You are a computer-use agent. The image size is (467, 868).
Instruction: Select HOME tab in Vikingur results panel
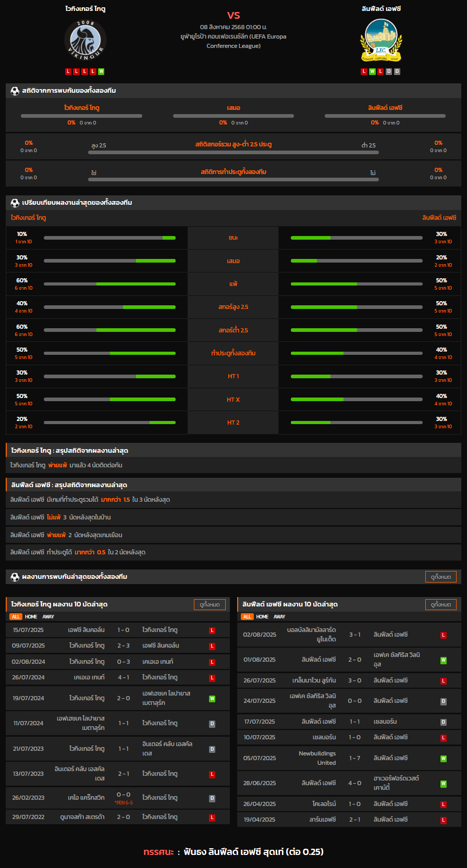(x=31, y=617)
